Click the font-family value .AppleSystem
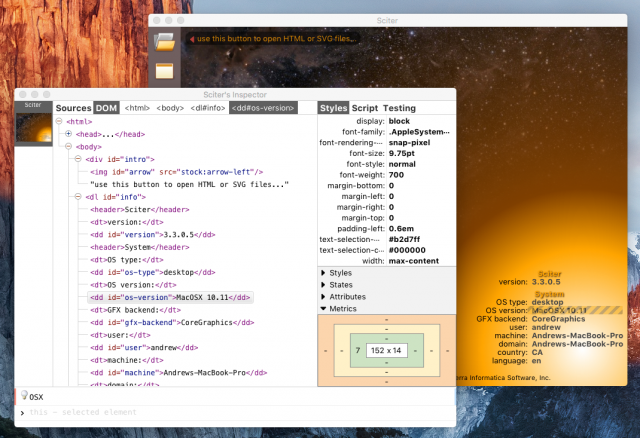 coord(419,132)
